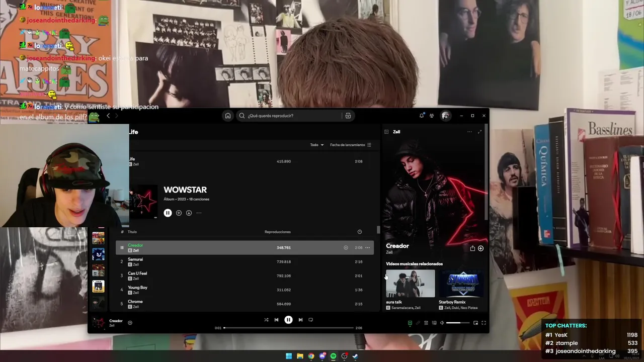Open notifications bell in Spotify
This screenshot has width=644, height=362.
[422, 116]
